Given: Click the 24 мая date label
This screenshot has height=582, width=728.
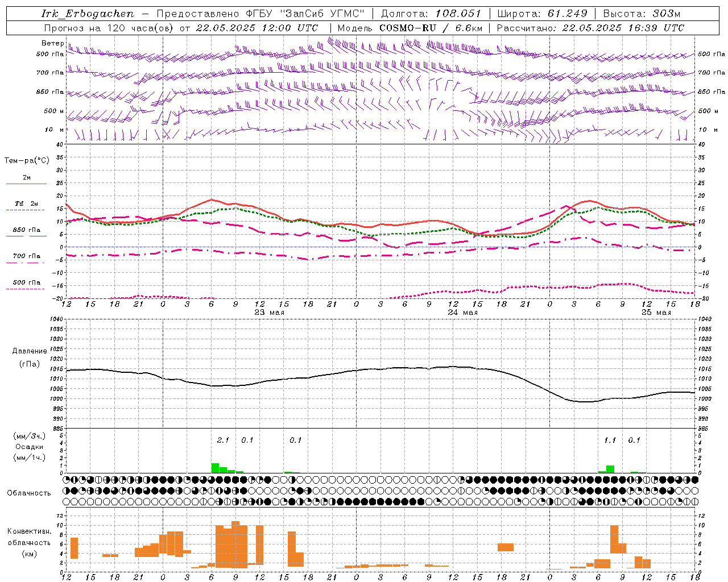Looking at the screenshot, I should point(463,313).
